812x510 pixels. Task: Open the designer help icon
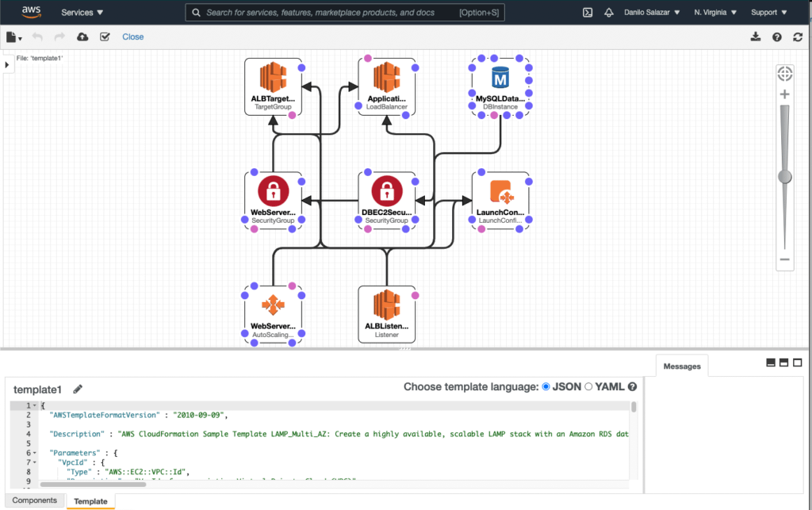(777, 36)
